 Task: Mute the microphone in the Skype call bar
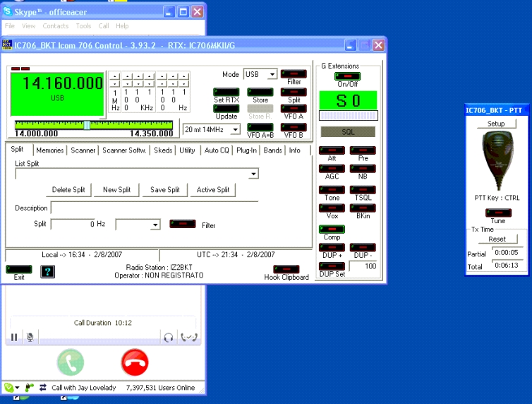(30, 337)
